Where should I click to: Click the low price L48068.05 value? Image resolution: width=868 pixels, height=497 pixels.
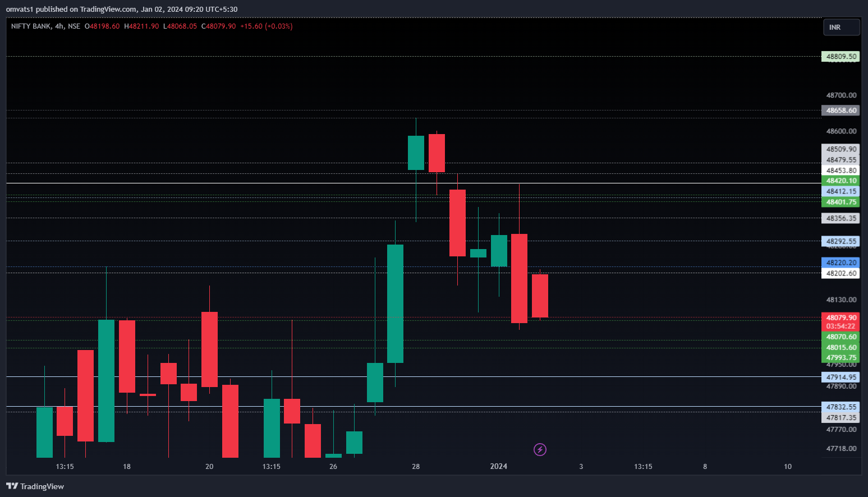(180, 26)
